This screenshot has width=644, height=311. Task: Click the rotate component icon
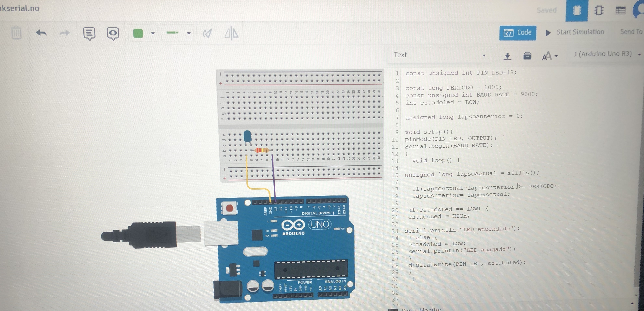[x=207, y=33]
